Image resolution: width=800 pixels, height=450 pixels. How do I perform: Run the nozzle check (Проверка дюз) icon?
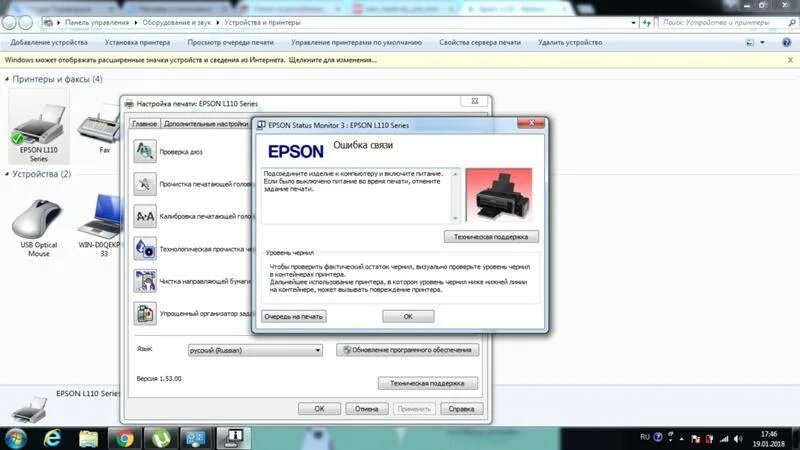pos(145,152)
